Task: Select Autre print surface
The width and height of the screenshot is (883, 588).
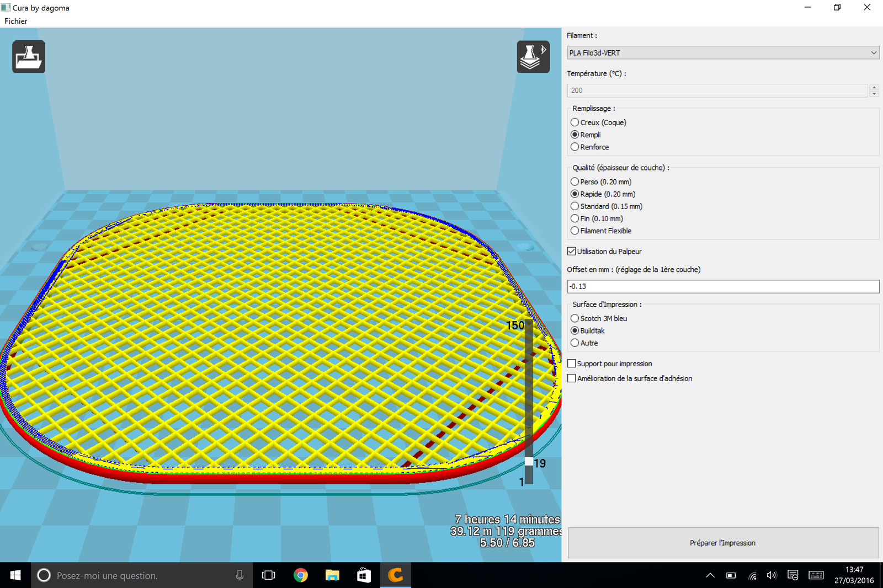Action: tap(585, 343)
